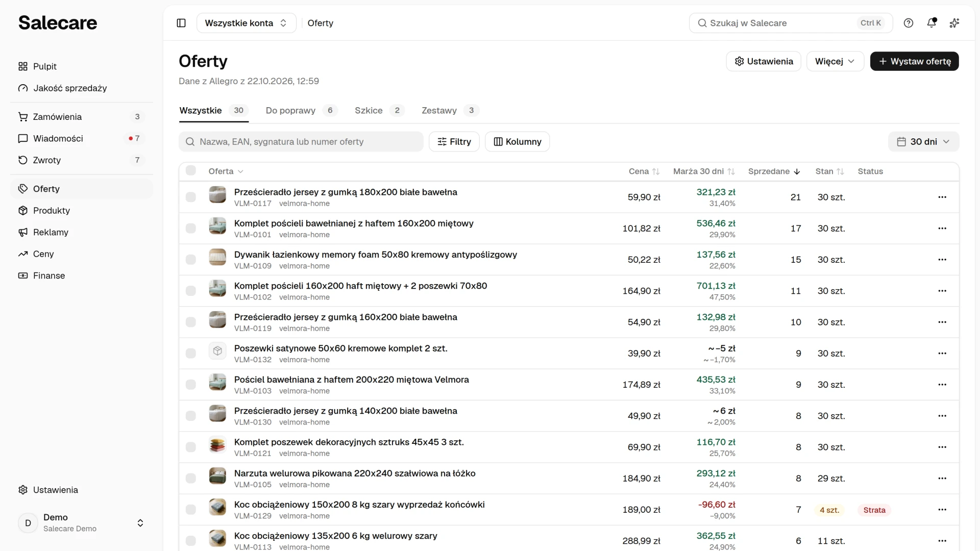Tick checkbox for Poszewki satynowe offer
Viewport: 980px width, 551px height.
pyautogui.click(x=191, y=354)
